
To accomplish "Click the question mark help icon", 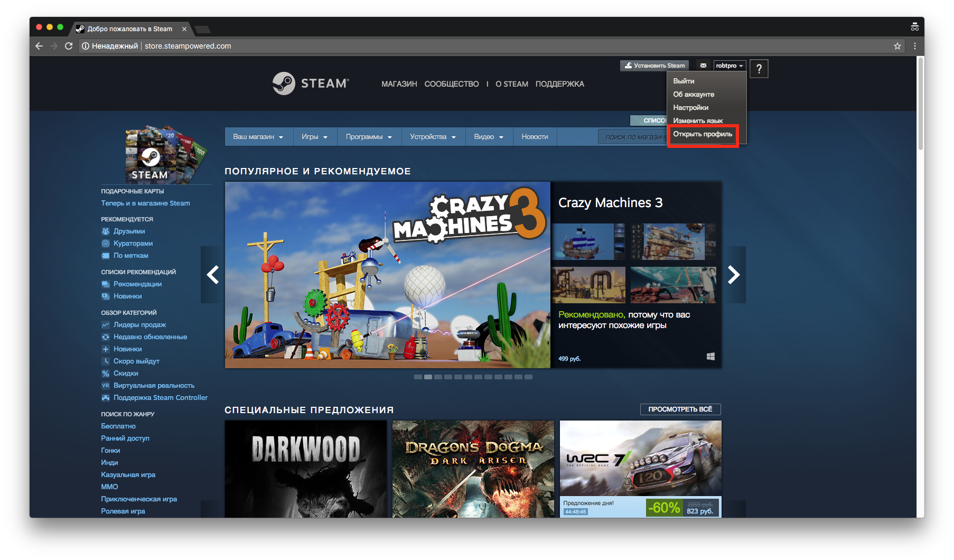I will 759,69.
